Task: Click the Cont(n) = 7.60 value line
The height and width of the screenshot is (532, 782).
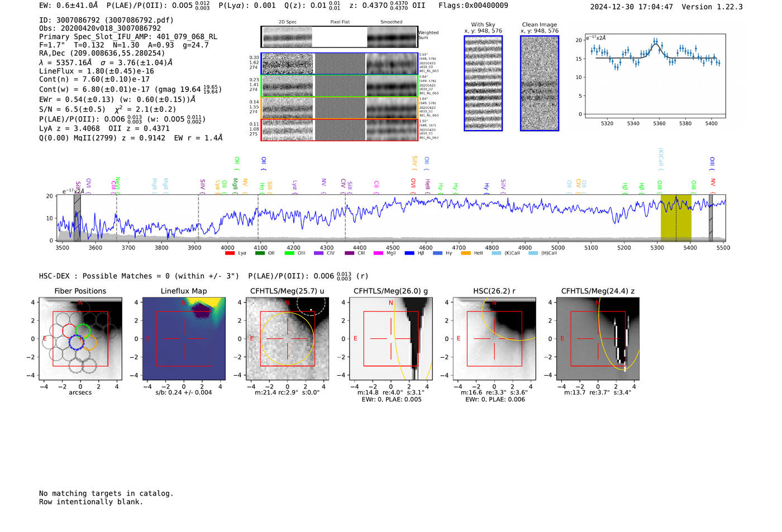Action: click(x=94, y=79)
